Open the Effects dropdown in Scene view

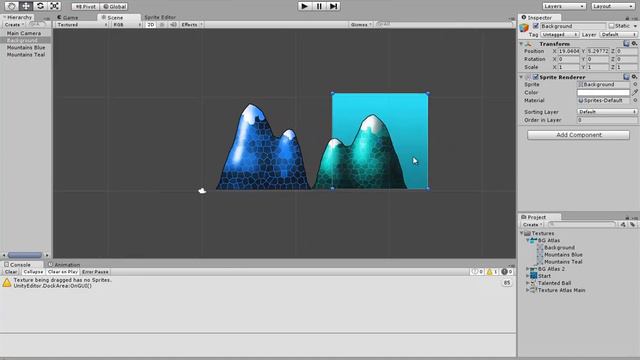192,24
